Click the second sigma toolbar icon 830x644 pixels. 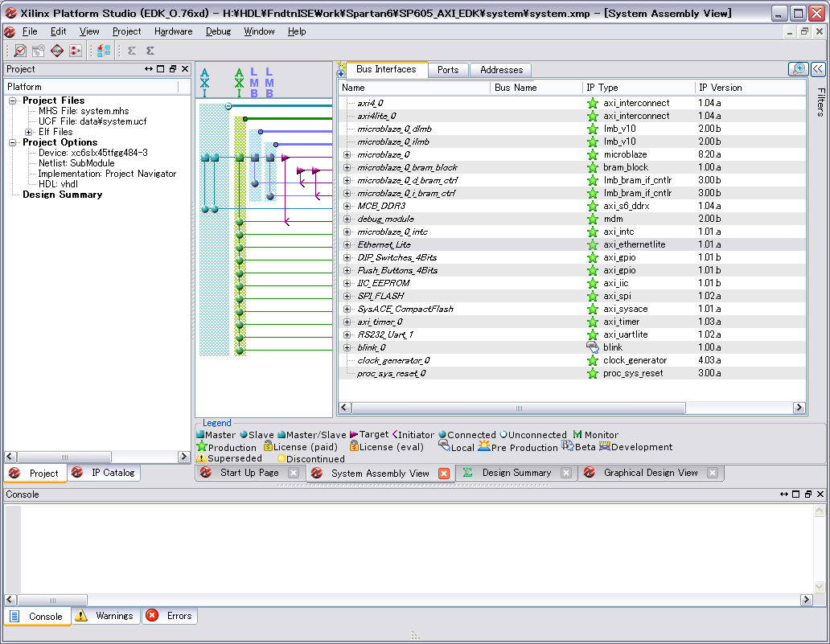150,51
